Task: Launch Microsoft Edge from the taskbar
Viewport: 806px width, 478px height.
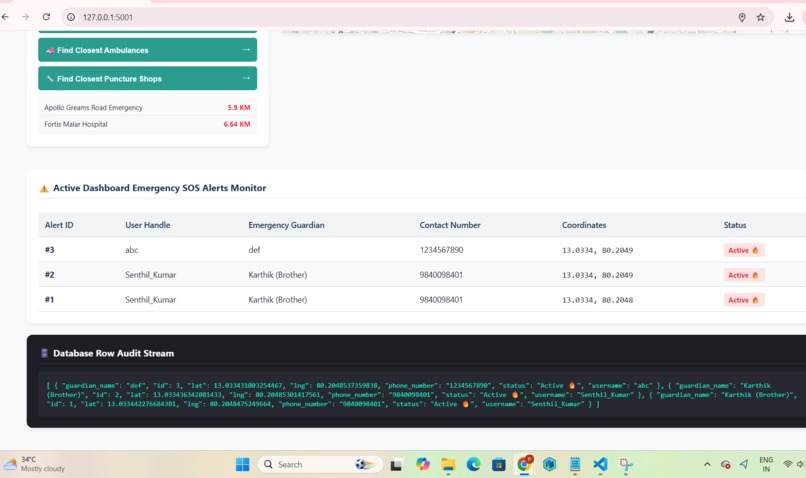Action: (473, 465)
